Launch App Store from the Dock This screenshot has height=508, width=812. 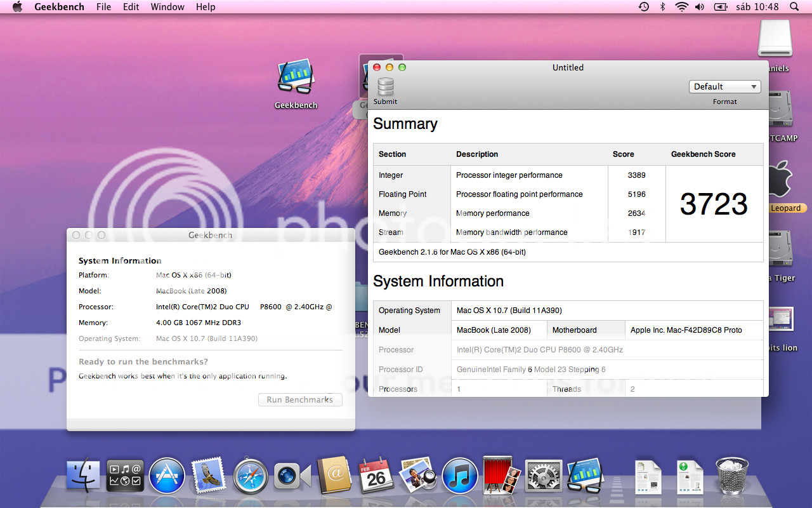[x=167, y=476]
